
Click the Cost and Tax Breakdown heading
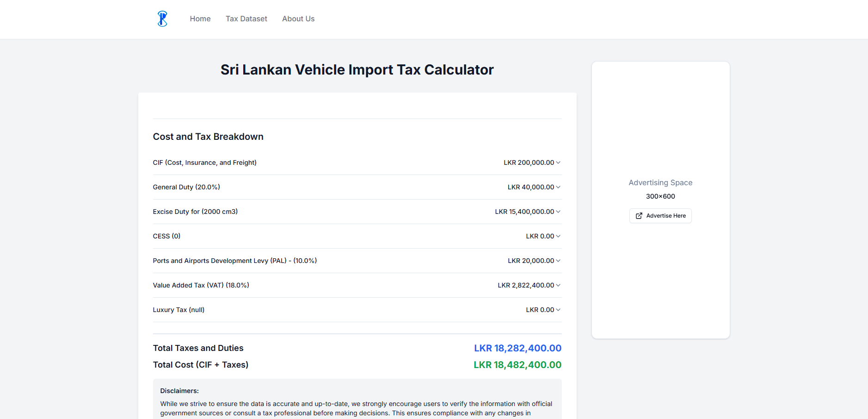click(x=208, y=137)
